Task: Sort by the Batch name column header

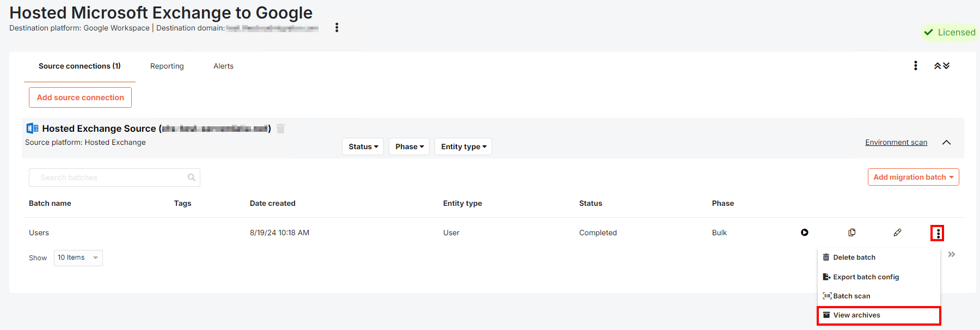Action: (50, 203)
